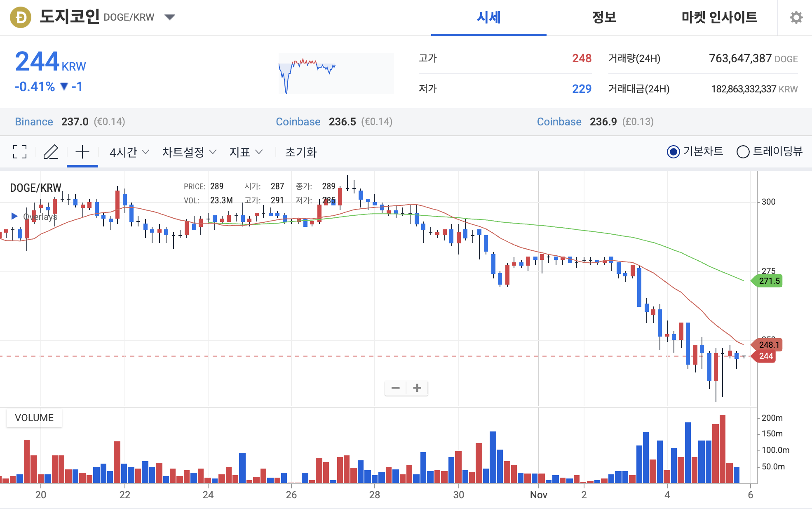
Task: Open the 마켓 인사이트 tab
Action: tap(719, 17)
